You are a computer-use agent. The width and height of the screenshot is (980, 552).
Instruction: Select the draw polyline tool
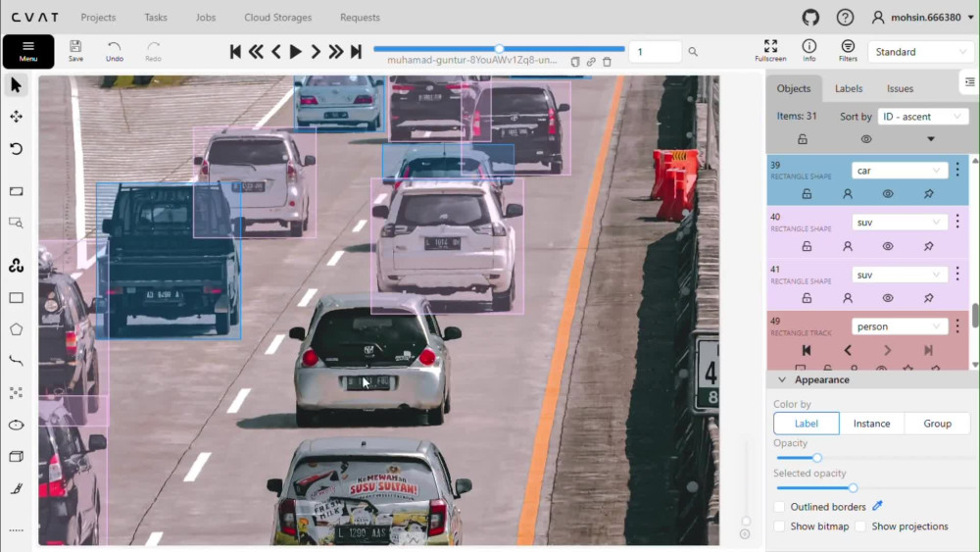tap(17, 361)
